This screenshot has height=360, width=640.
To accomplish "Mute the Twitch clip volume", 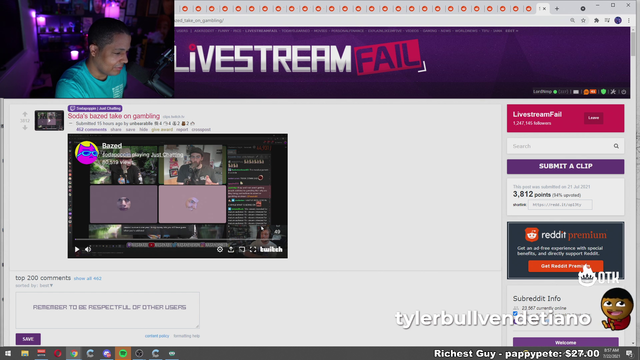I will click(x=88, y=249).
